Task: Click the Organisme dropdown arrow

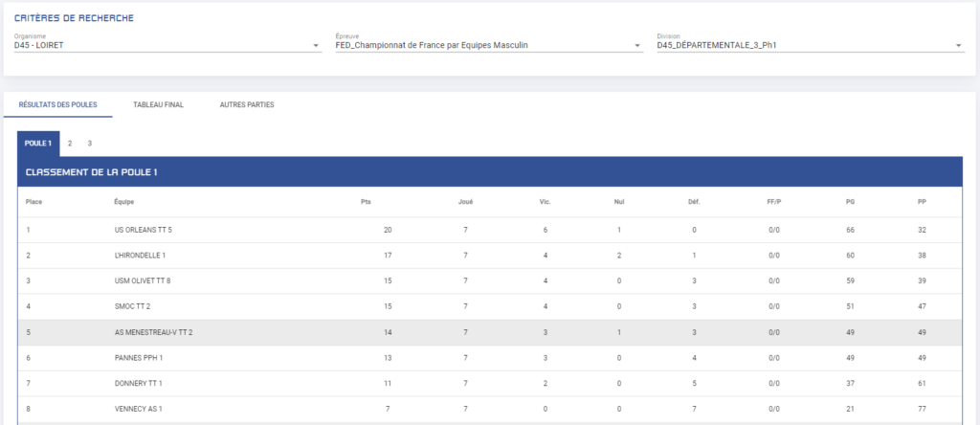Action: [316, 46]
